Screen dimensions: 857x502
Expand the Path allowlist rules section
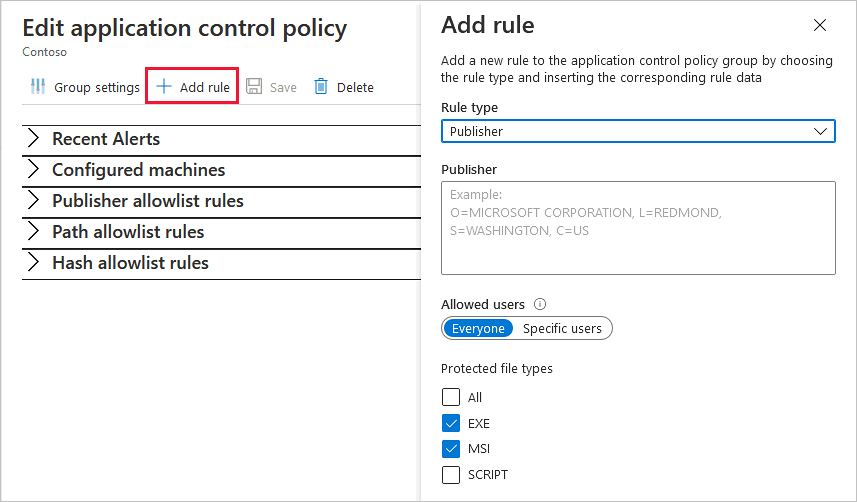[34, 232]
